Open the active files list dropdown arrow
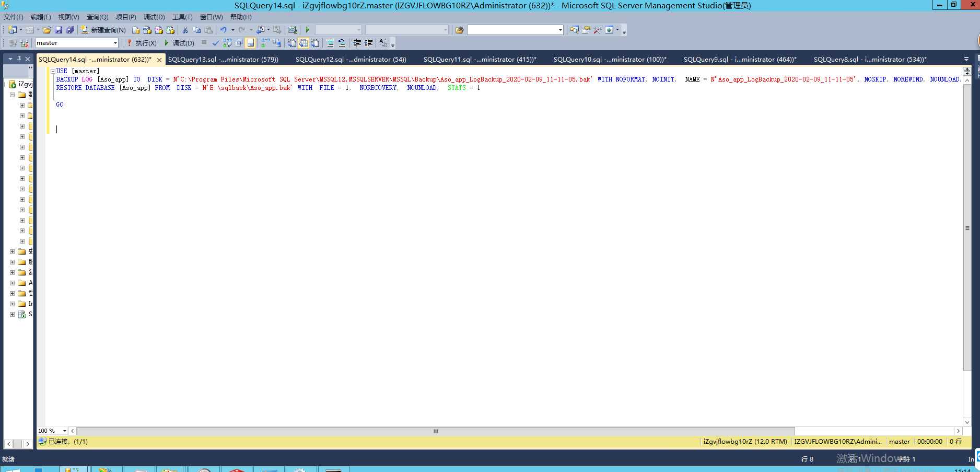This screenshot has height=472, width=980. point(966,60)
